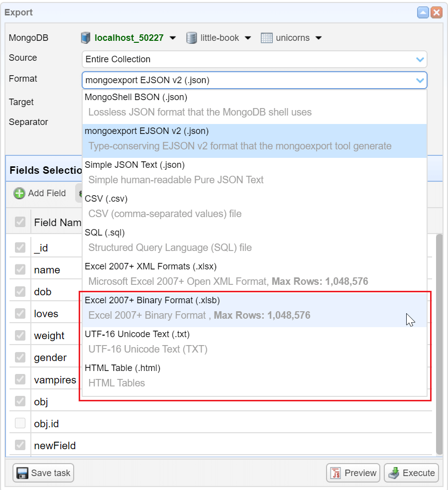Open the unicorns collection dropdown arrow
Screen dimensions: 448x490
tap(319, 38)
